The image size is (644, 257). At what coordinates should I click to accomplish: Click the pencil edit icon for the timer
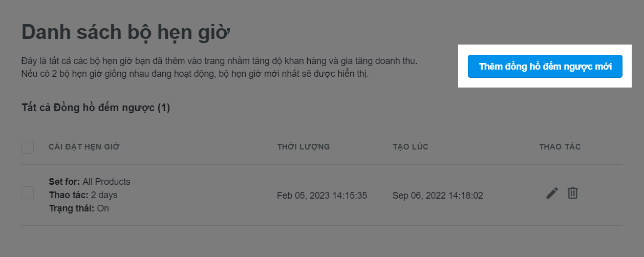point(552,193)
